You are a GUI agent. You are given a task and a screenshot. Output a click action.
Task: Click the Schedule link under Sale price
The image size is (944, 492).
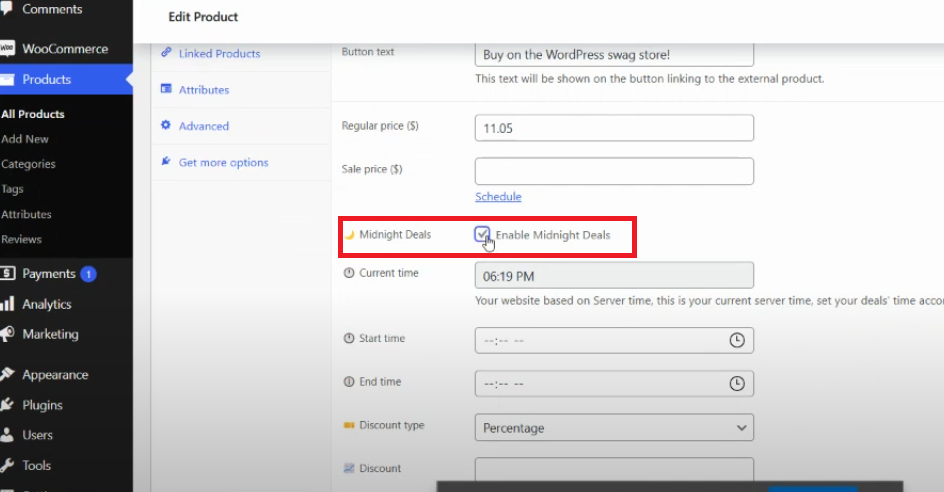pos(498,197)
